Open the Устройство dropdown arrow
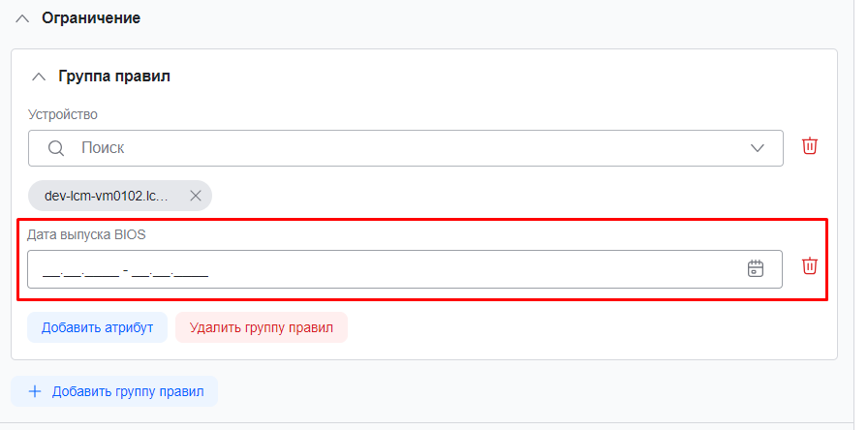 tap(758, 148)
